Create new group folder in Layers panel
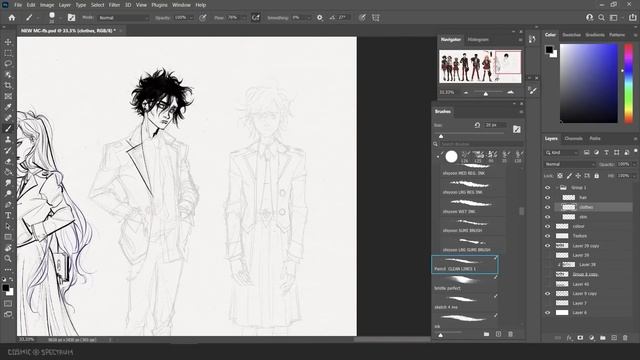640x360 pixels. [x=603, y=338]
